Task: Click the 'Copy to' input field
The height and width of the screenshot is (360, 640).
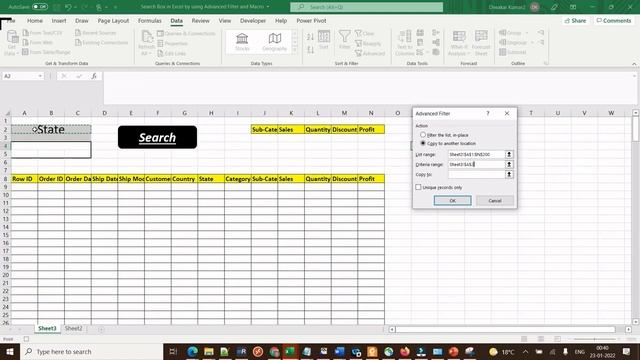Action: click(476, 174)
